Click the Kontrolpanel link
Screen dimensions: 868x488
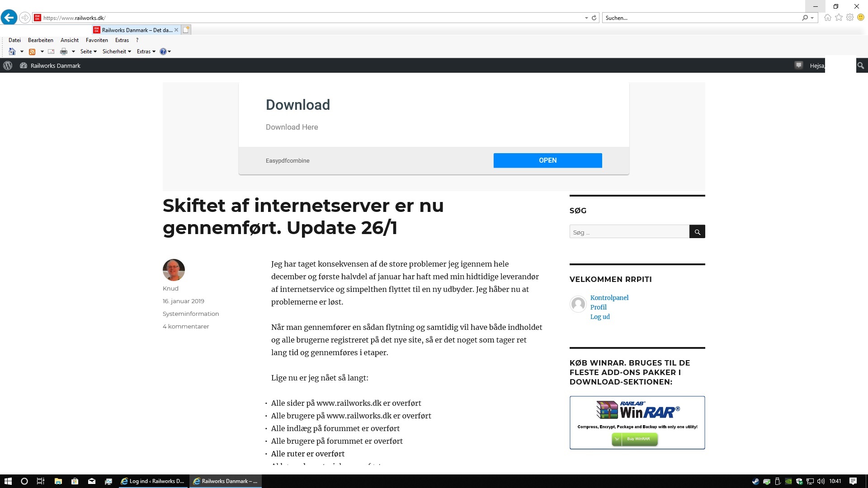(609, 298)
